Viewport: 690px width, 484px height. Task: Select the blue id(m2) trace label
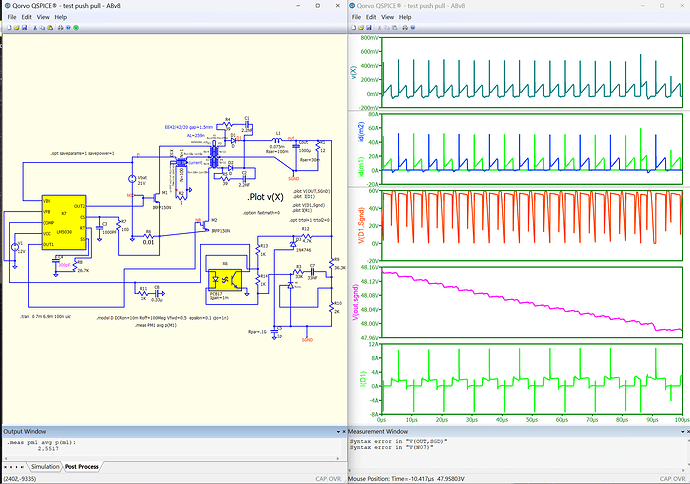(x=361, y=132)
